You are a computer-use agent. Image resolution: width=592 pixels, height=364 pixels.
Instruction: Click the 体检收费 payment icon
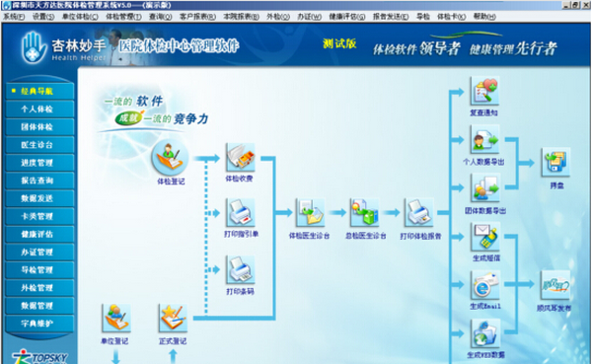tap(241, 158)
